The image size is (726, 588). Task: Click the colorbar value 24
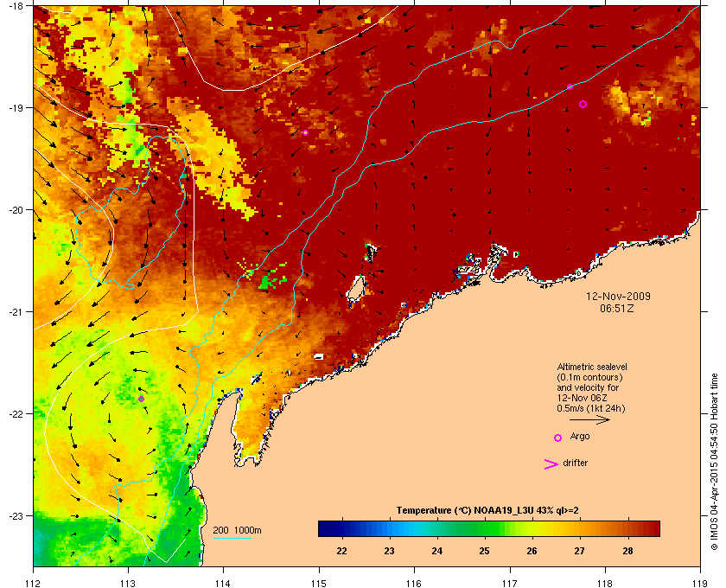pyautogui.click(x=436, y=551)
